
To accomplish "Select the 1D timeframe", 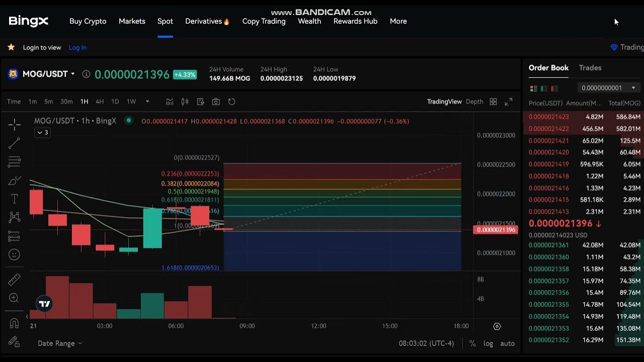I will point(115,102).
